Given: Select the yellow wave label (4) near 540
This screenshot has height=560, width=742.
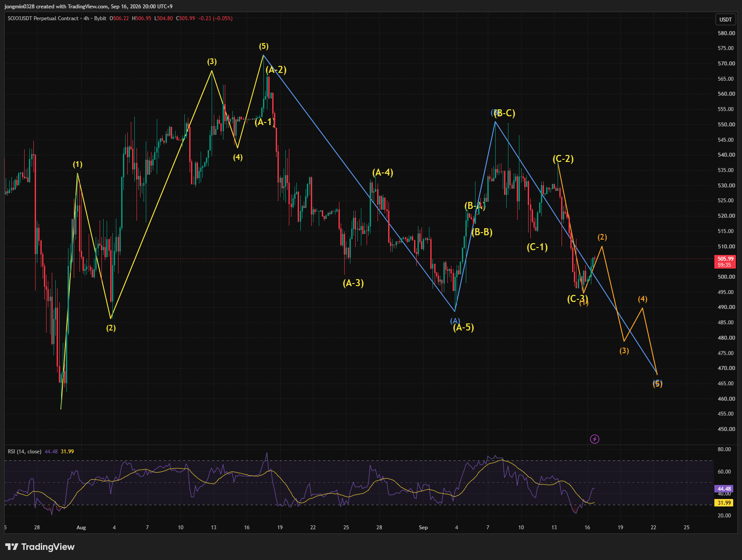Looking at the screenshot, I should pyautogui.click(x=238, y=157).
